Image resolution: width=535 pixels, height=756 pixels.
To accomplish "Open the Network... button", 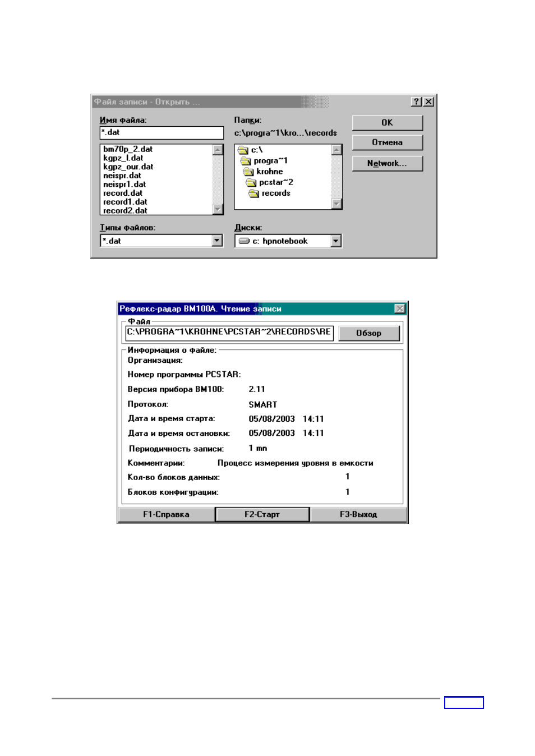I will [x=387, y=163].
